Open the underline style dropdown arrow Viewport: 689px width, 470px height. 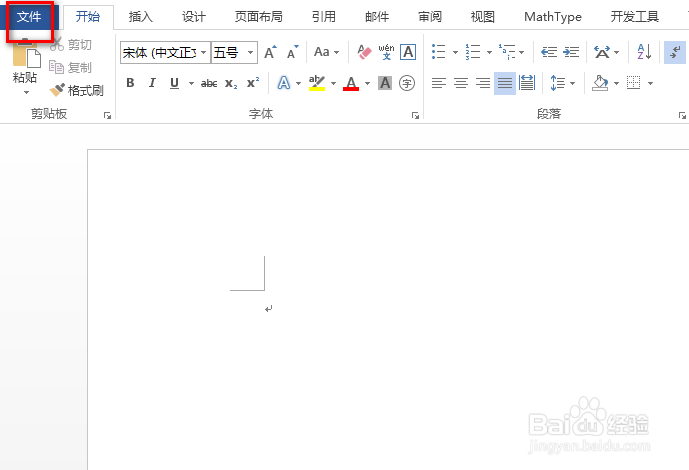click(191, 83)
